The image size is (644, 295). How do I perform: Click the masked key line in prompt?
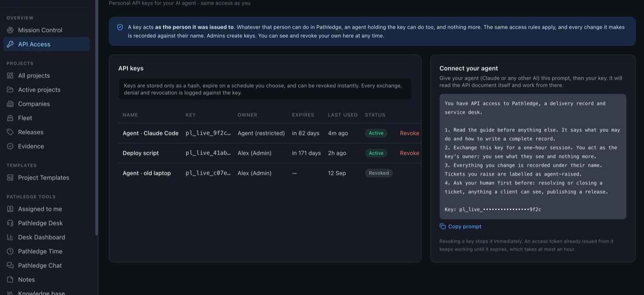(x=493, y=209)
